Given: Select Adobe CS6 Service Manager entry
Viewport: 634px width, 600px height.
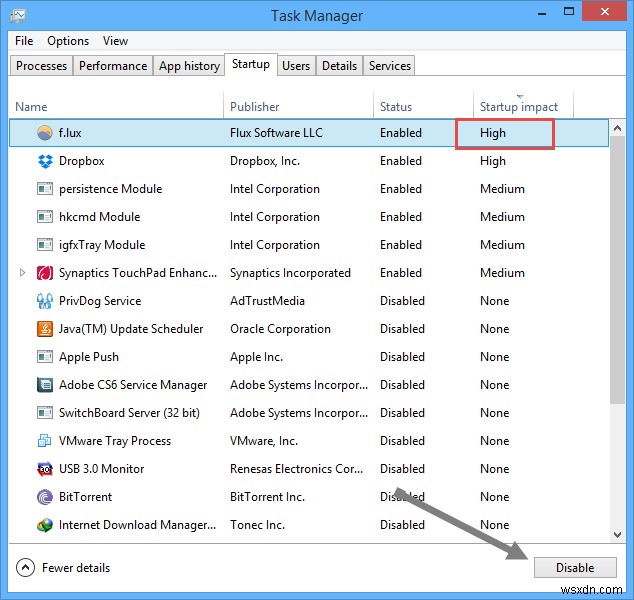Looking at the screenshot, I should click(x=133, y=385).
